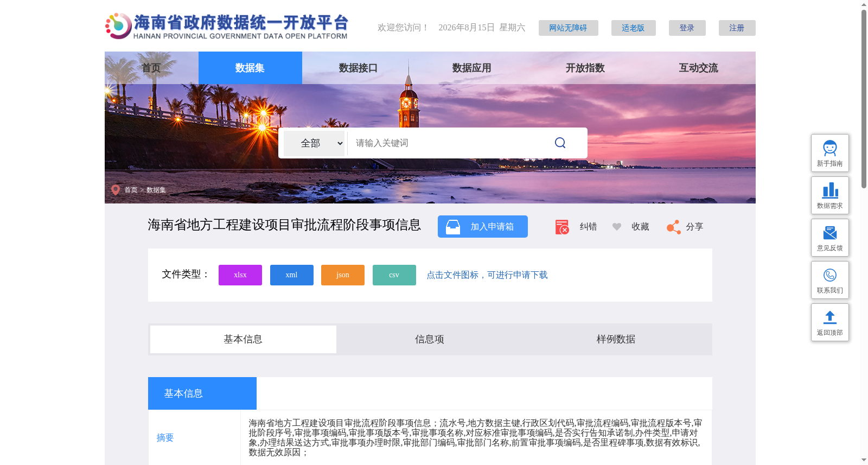This screenshot has width=868, height=465.
Task: Open the 意见反馈 envelope icon
Action: (x=830, y=233)
